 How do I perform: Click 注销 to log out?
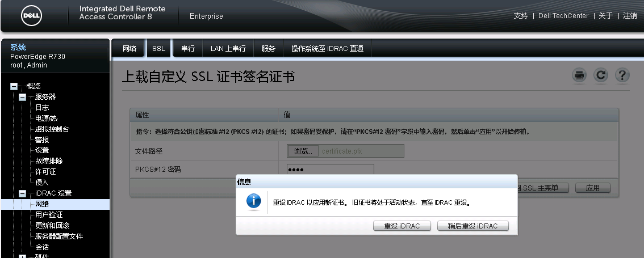[630, 15]
